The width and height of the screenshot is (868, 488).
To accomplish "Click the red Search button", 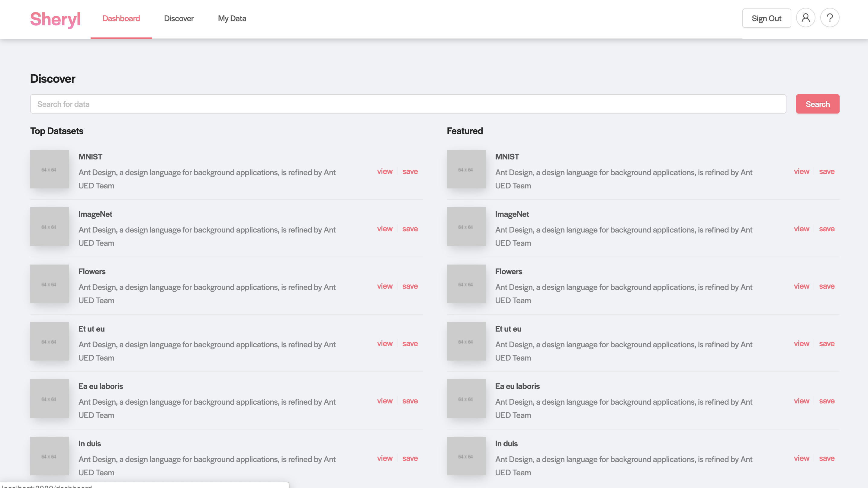I will [817, 104].
